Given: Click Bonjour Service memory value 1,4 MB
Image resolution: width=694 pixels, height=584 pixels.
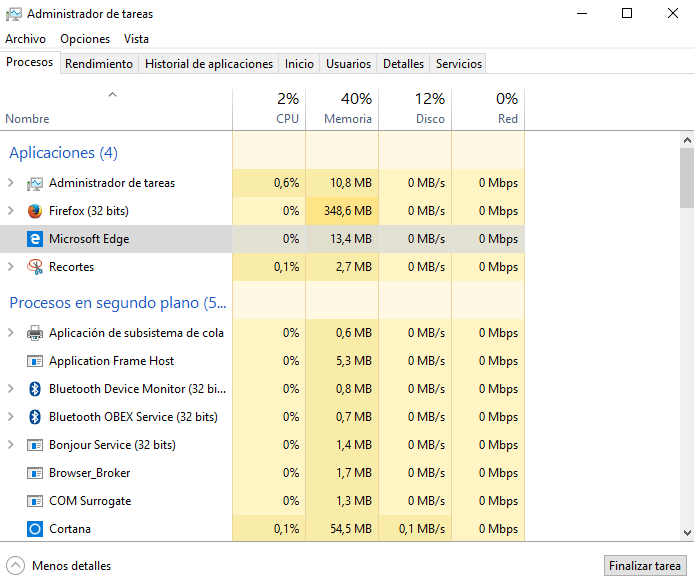Looking at the screenshot, I should click(x=354, y=445).
